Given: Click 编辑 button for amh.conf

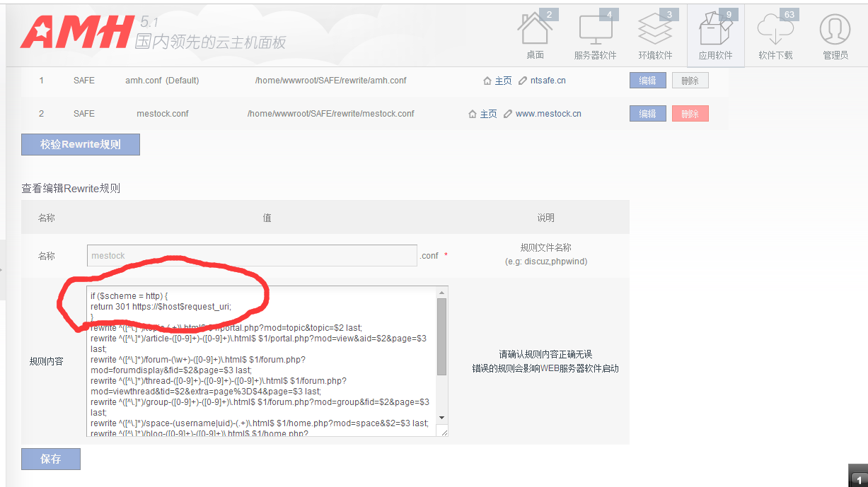Looking at the screenshot, I should pyautogui.click(x=647, y=81).
